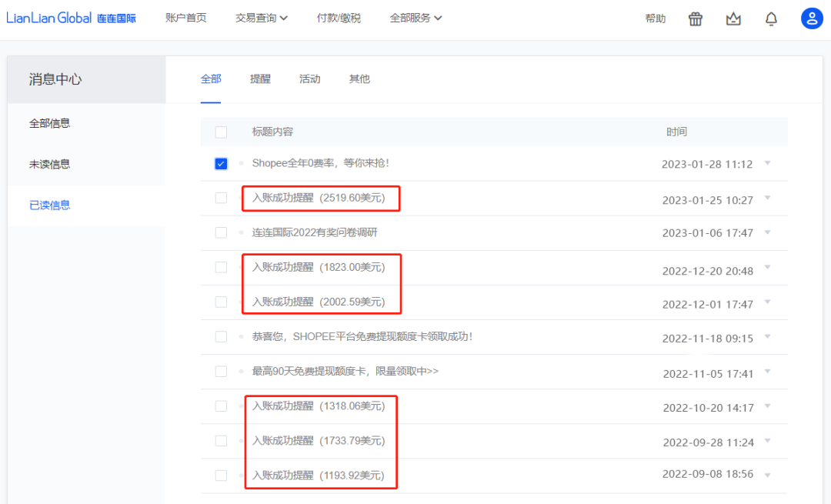Expand the 交易查询 menu
The height and width of the screenshot is (504, 831).
click(262, 18)
